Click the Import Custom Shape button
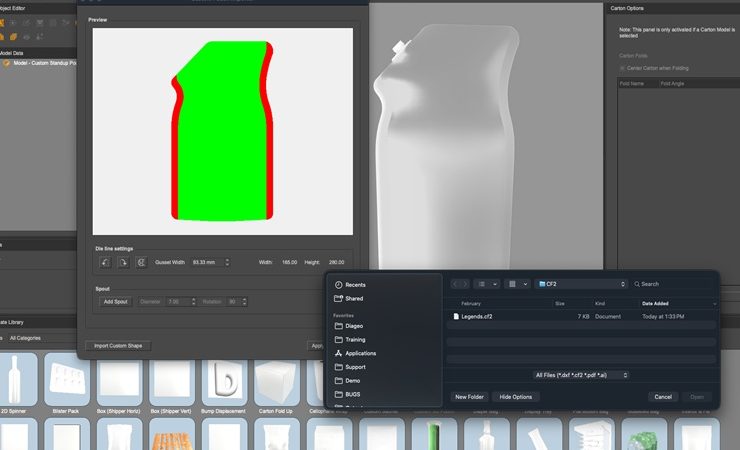The image size is (740, 450). [118, 346]
